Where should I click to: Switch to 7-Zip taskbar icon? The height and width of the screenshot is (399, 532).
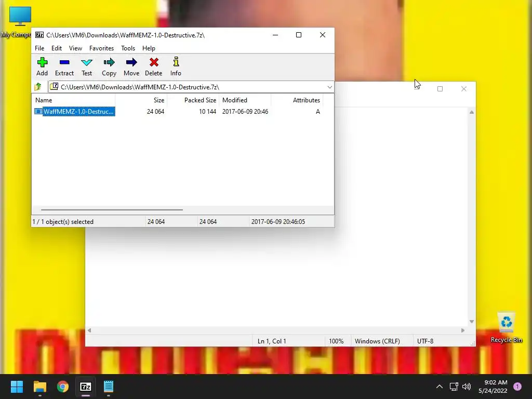click(x=86, y=387)
